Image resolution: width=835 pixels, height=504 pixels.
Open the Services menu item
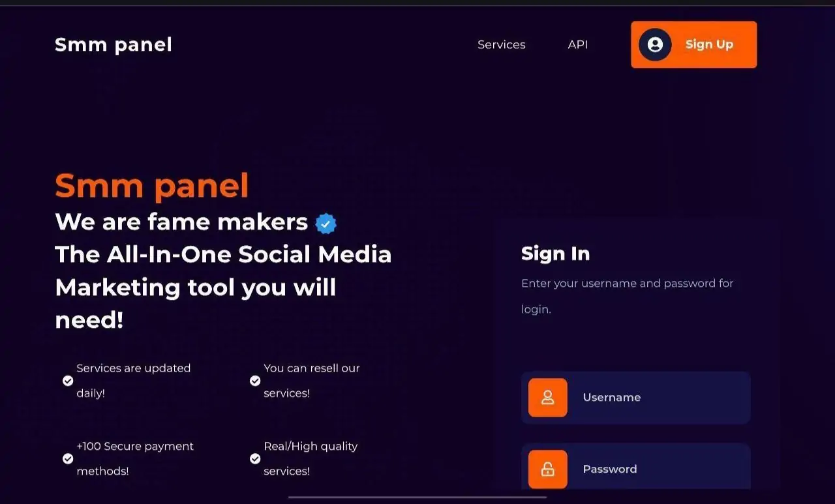pos(501,44)
